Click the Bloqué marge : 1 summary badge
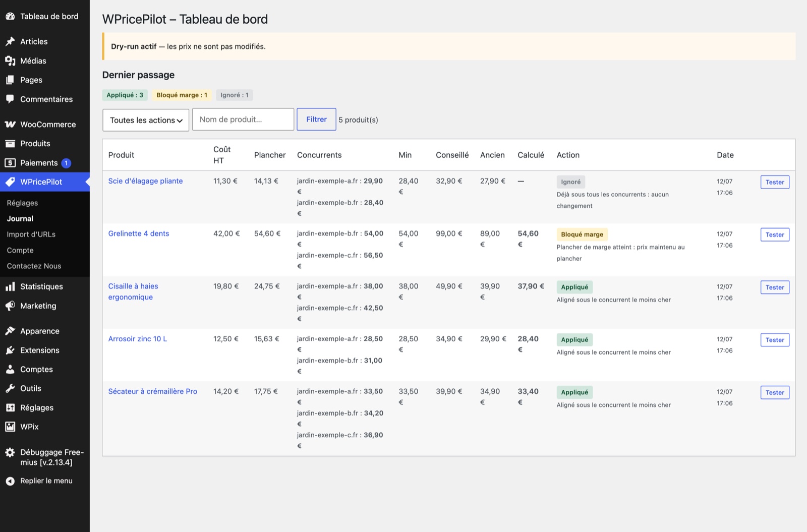This screenshot has width=807, height=532. [x=182, y=95]
